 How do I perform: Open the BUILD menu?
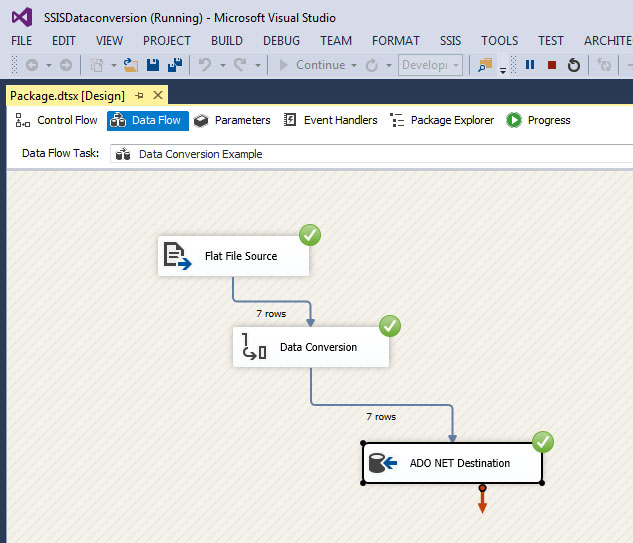pos(226,41)
